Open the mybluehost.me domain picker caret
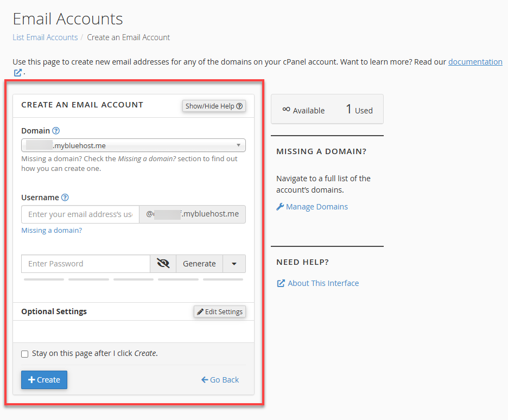The image size is (508, 420). [x=238, y=145]
